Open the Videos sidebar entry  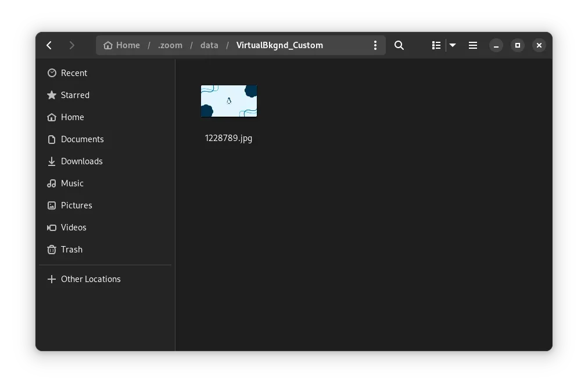point(74,227)
